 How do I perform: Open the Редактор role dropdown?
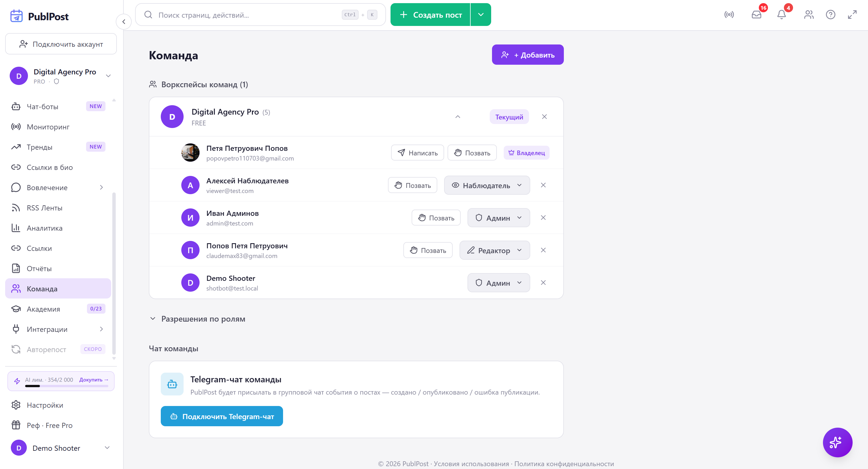[495, 250]
